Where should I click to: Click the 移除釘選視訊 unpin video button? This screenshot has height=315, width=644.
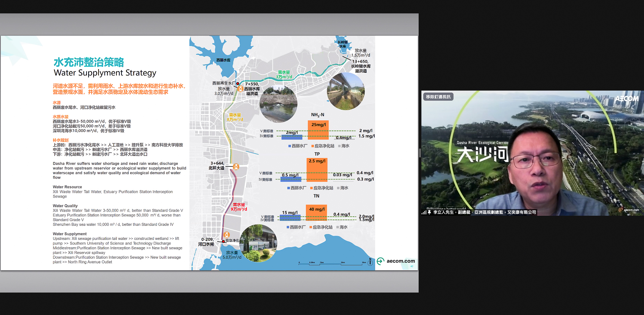coord(438,97)
